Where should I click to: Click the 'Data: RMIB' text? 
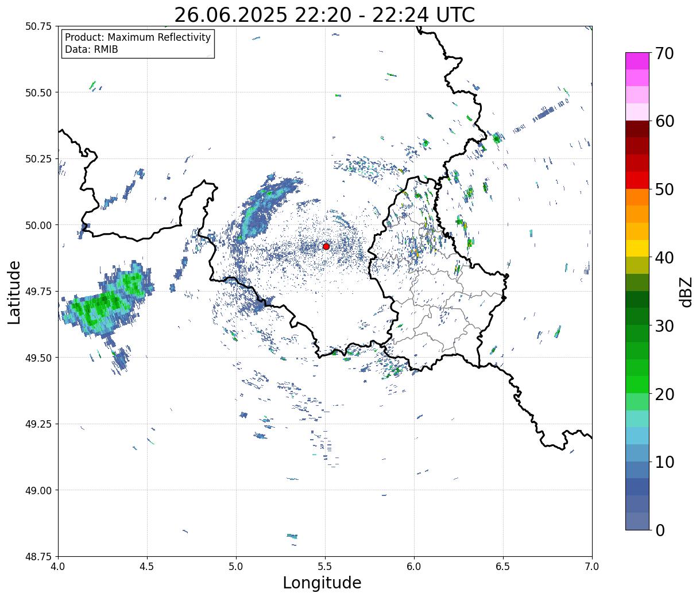pos(91,50)
